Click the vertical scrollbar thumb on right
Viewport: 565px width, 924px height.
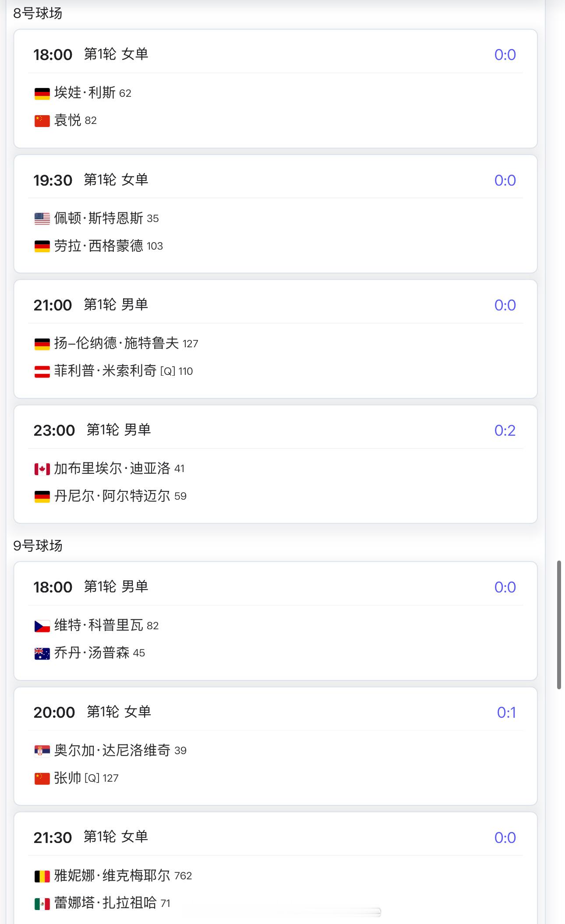(559, 624)
